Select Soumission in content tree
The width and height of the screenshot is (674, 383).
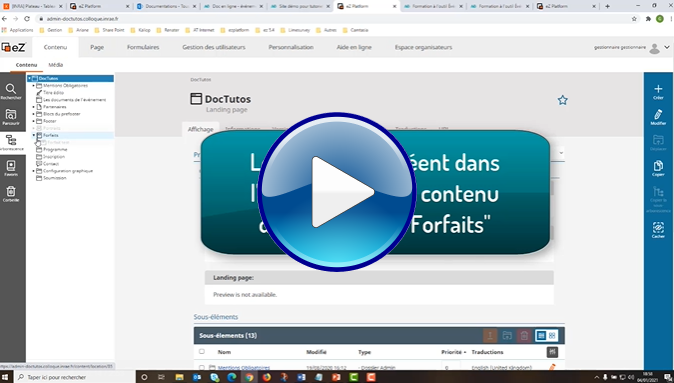coord(55,178)
